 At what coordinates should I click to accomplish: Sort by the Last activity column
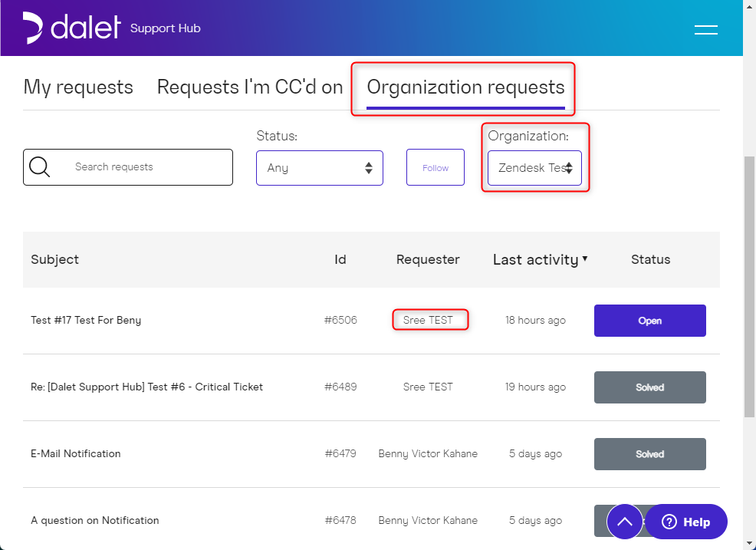tap(540, 259)
